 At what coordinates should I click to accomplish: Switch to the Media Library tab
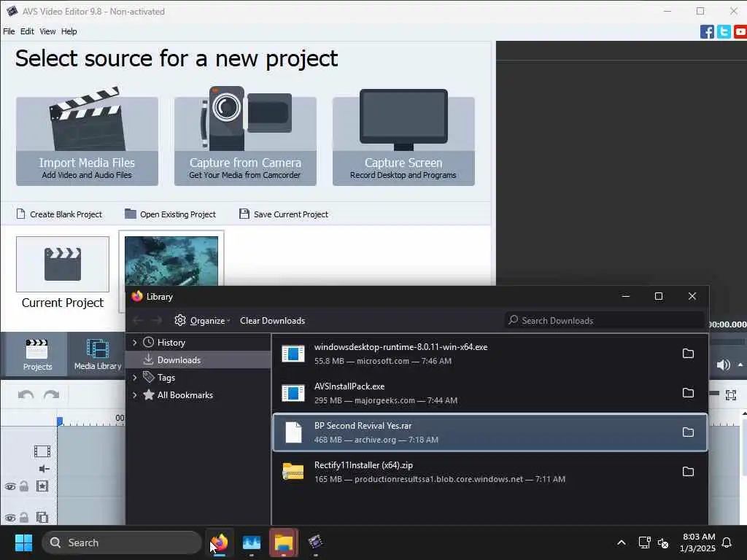98,355
